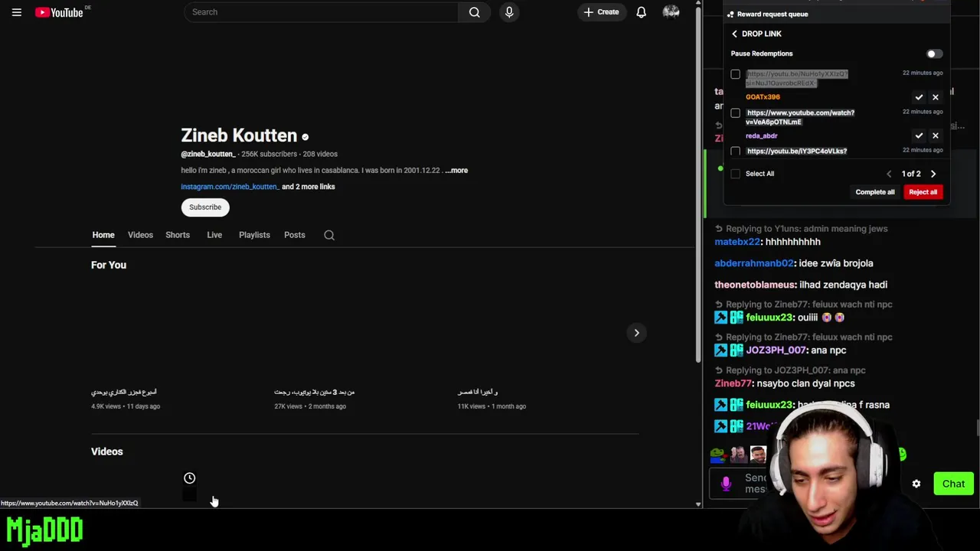Click YouTube scrollbar down arrow

pos(698,504)
